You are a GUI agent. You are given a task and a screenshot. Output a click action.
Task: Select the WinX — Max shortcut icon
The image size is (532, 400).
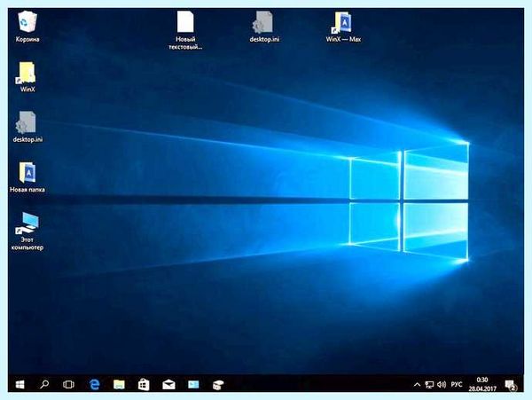coord(343,27)
